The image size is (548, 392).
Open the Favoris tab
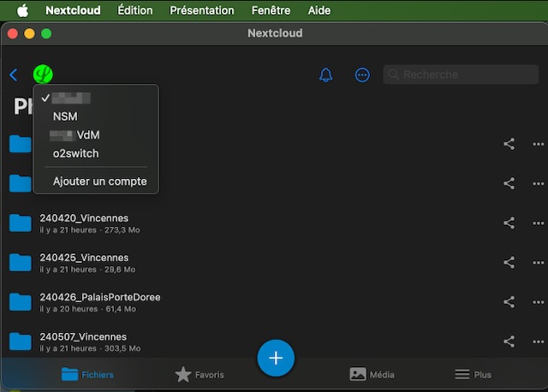pos(200,375)
